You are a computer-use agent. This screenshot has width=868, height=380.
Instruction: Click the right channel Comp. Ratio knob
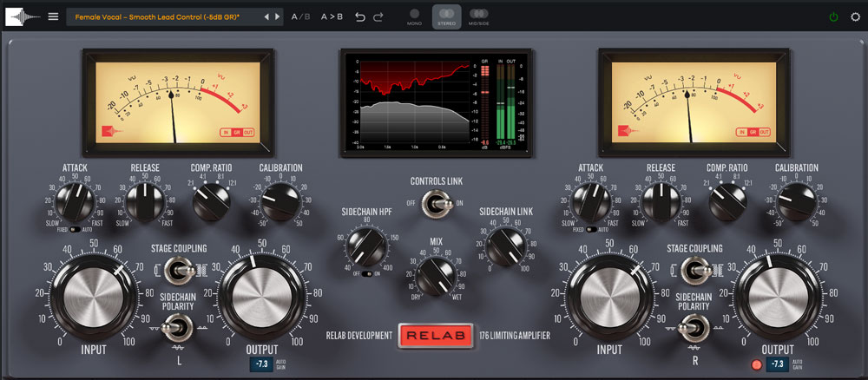[728, 202]
